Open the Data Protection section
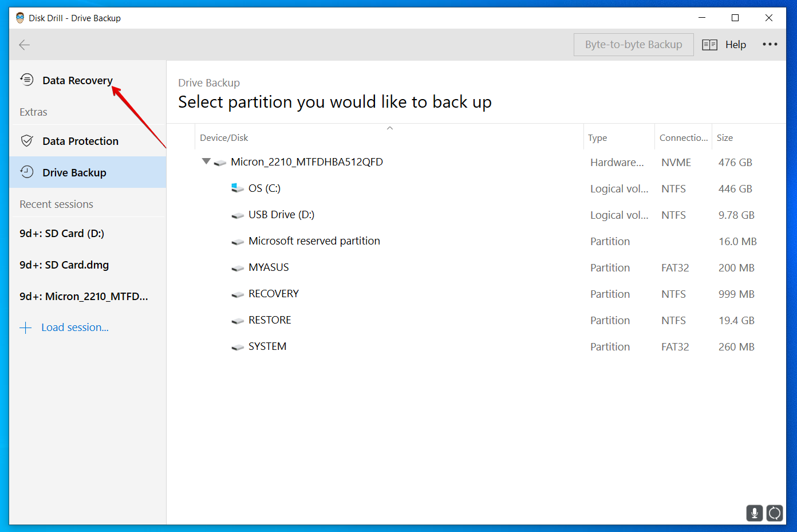 point(88,141)
